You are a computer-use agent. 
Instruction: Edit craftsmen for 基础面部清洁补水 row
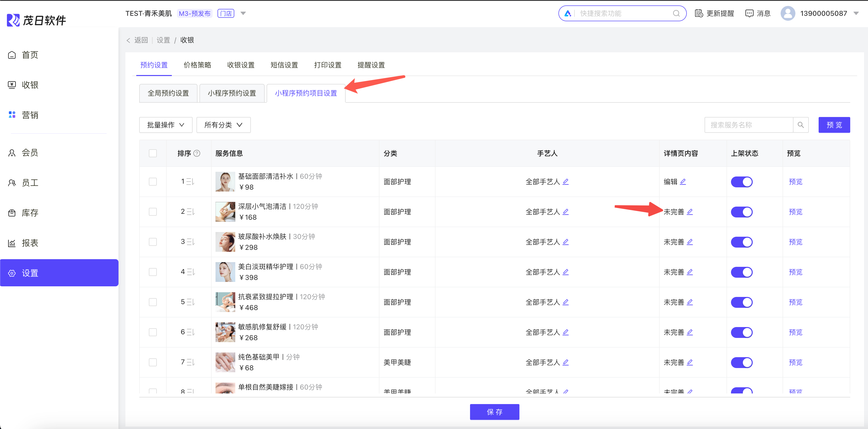[x=566, y=182]
